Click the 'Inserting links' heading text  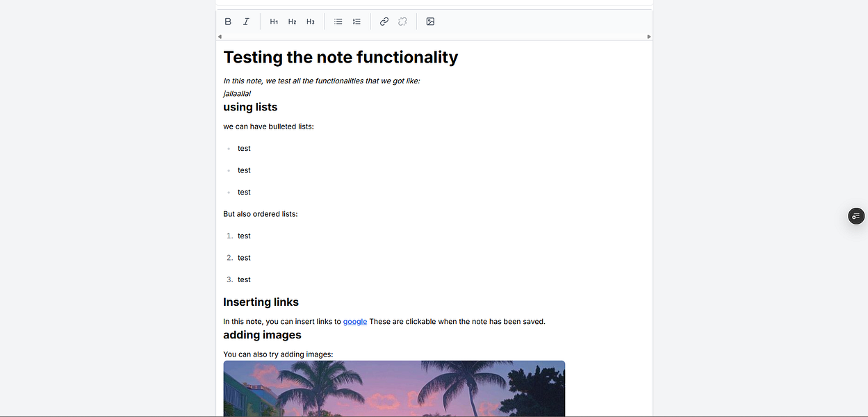pyautogui.click(x=261, y=302)
